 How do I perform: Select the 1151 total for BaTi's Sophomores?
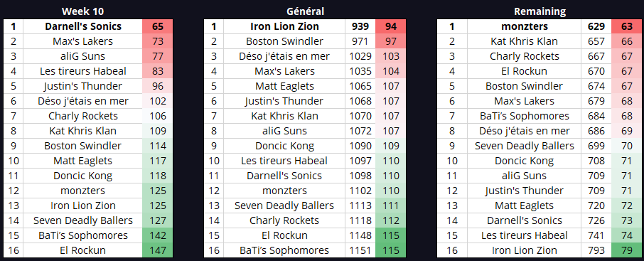tap(360, 250)
